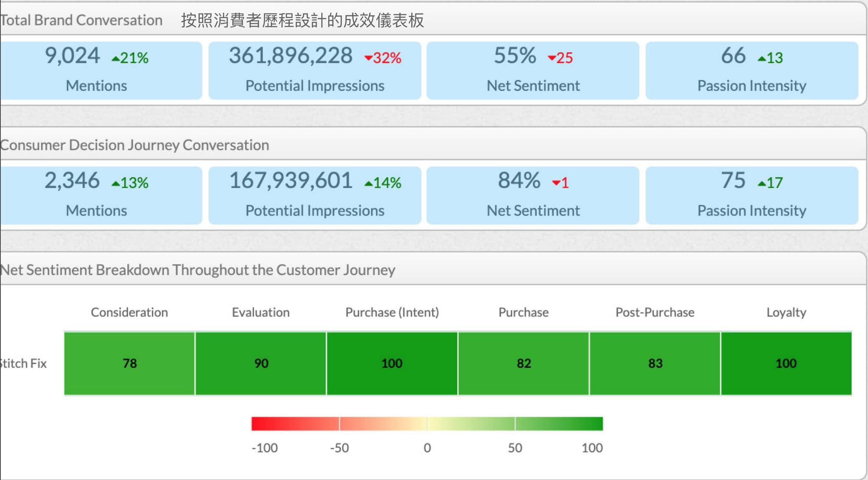Click red down arrow beside 32% impressions
The width and height of the screenshot is (868, 480).
[368, 58]
